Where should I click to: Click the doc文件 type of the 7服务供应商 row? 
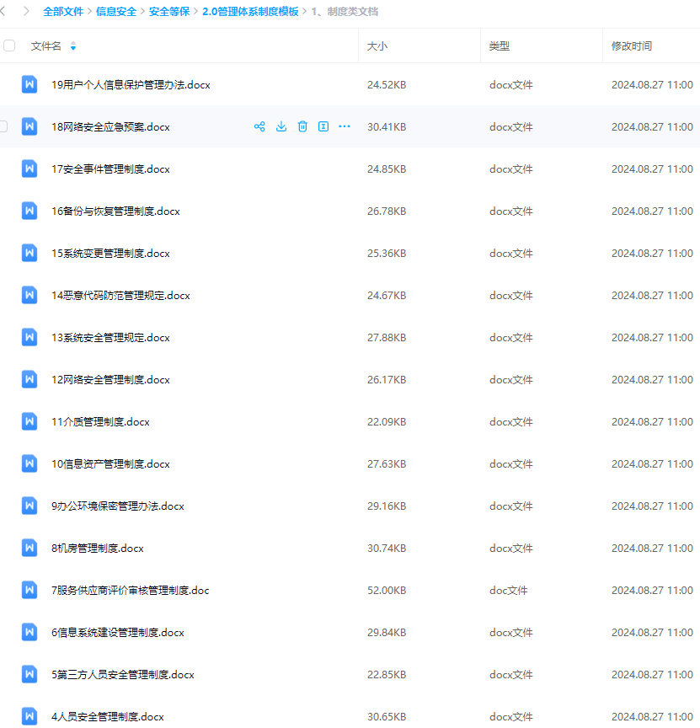[x=508, y=590]
